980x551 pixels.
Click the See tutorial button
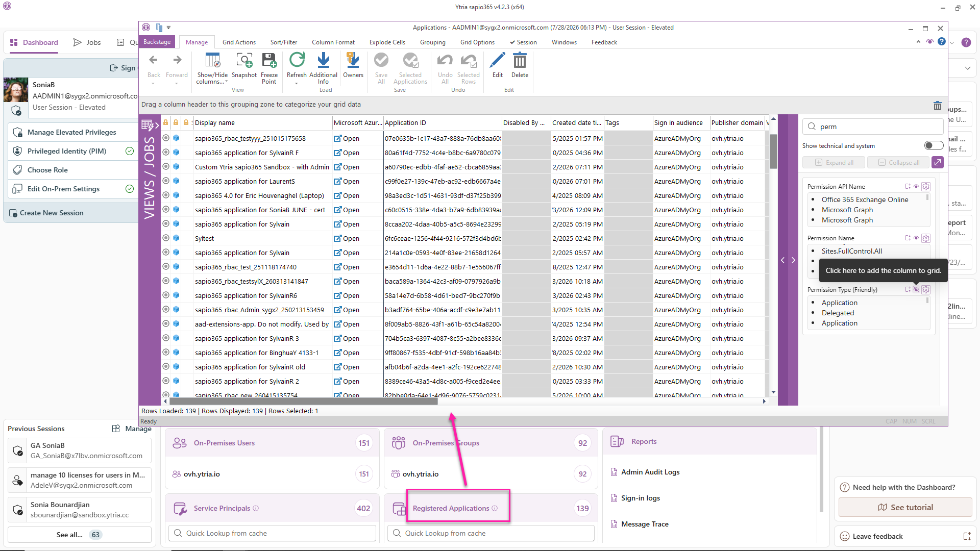pyautogui.click(x=905, y=507)
